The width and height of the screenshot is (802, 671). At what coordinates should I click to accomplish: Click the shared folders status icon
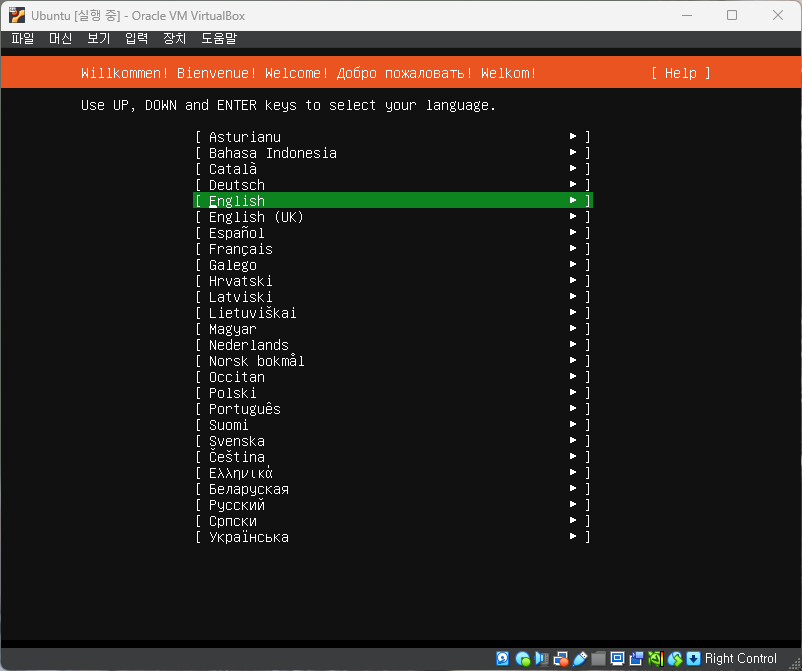pyautogui.click(x=598, y=658)
